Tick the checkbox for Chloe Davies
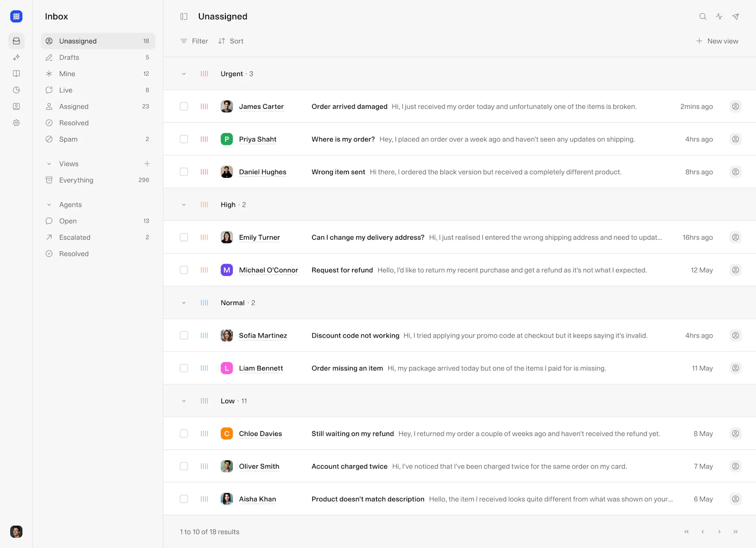 [x=184, y=434]
